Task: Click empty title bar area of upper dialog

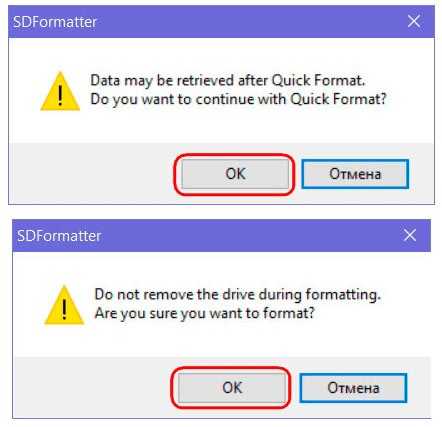Action: [250, 22]
